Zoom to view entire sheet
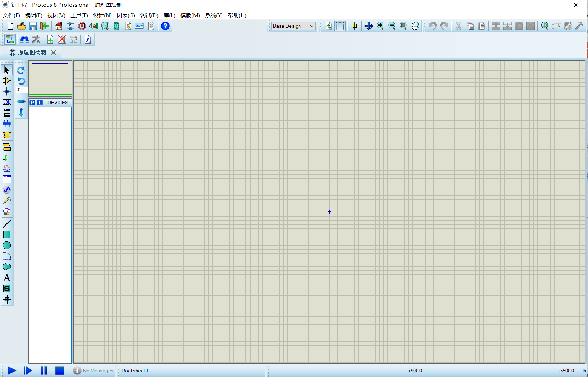 [x=403, y=26]
